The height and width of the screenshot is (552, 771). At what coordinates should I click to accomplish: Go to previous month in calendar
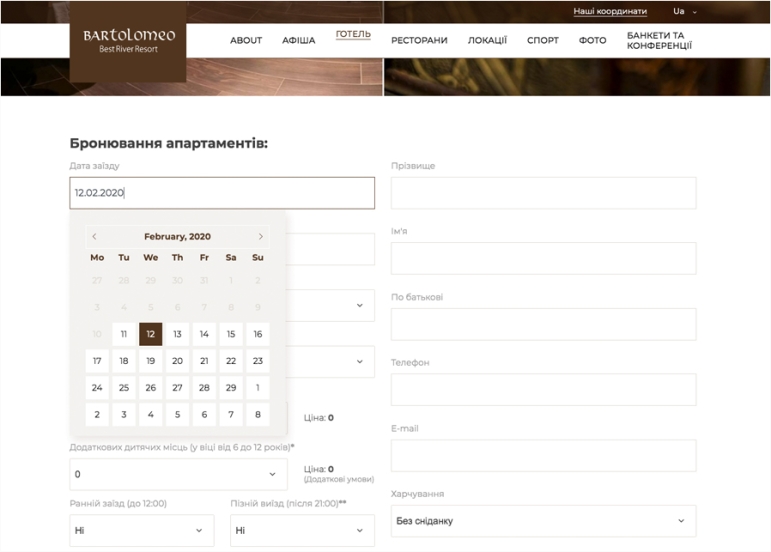[x=95, y=237]
